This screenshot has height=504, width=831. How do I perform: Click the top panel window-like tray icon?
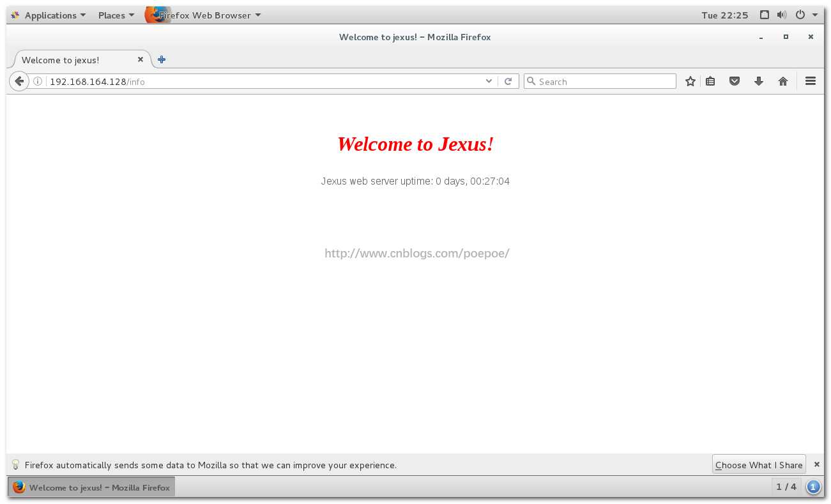(764, 15)
